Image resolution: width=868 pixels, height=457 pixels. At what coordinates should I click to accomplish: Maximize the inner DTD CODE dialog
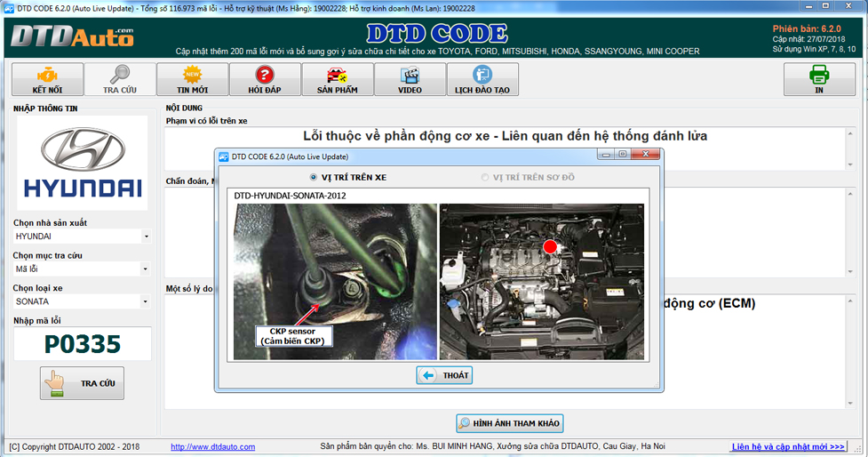pos(622,155)
